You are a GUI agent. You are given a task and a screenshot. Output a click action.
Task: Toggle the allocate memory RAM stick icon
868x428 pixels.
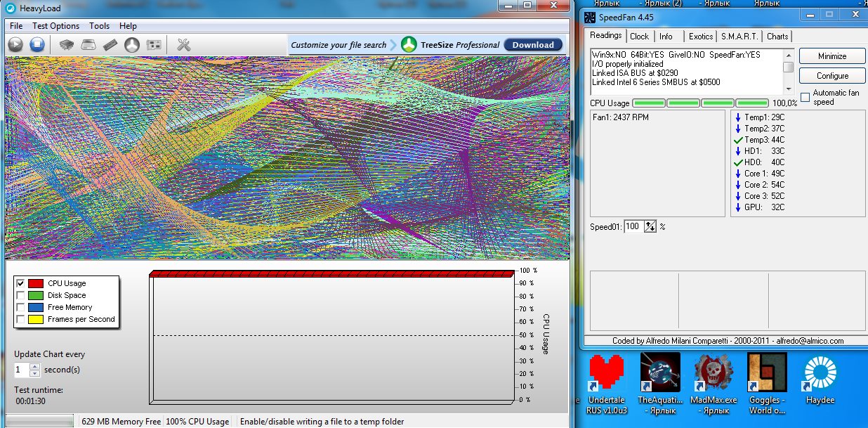(110, 45)
